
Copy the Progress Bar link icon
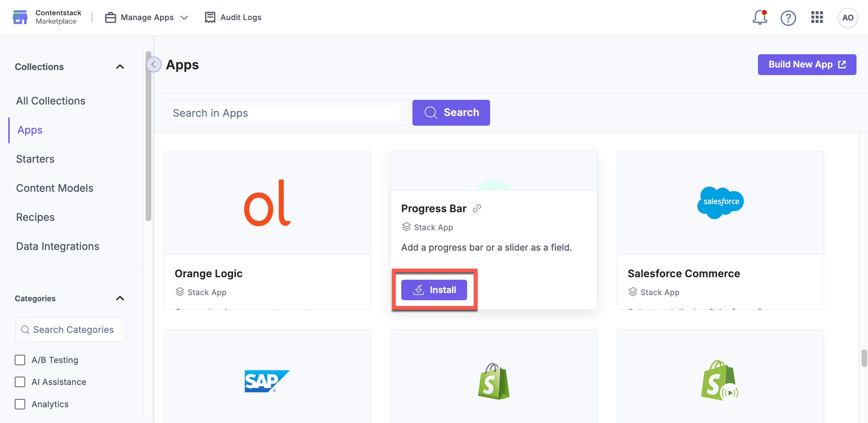(x=477, y=208)
